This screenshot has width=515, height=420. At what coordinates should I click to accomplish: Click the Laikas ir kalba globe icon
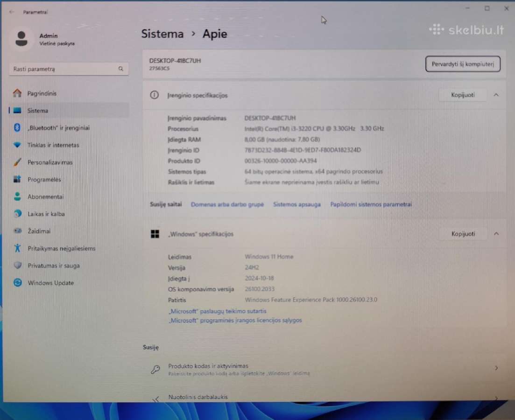(x=17, y=214)
